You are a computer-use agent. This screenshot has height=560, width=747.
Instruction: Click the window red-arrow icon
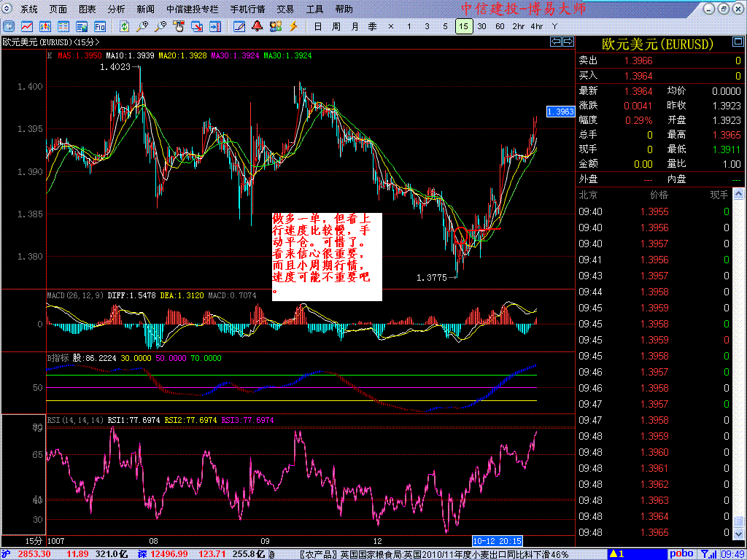coord(197,26)
